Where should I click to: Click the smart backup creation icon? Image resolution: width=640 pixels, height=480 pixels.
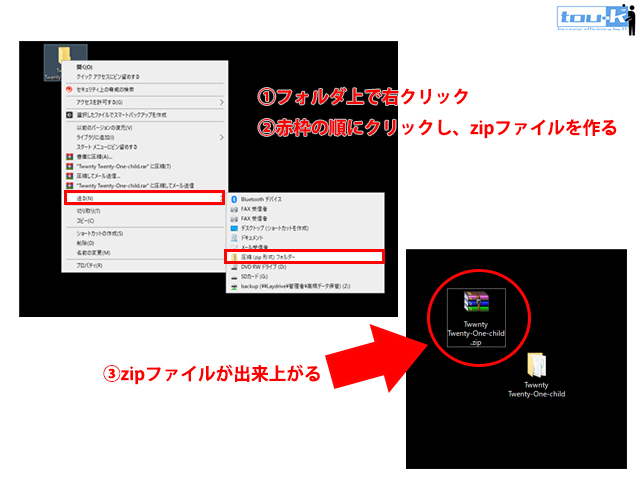click(69, 115)
